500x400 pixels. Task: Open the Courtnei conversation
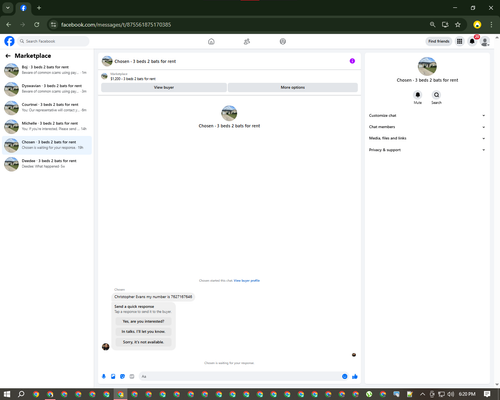pyautogui.click(x=47, y=107)
